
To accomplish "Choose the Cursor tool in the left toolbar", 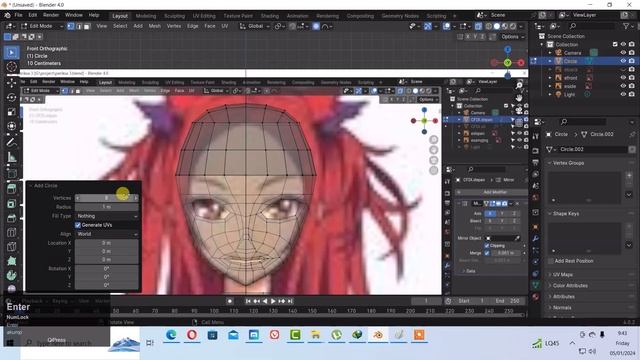I will pyautogui.click(x=11, y=67).
